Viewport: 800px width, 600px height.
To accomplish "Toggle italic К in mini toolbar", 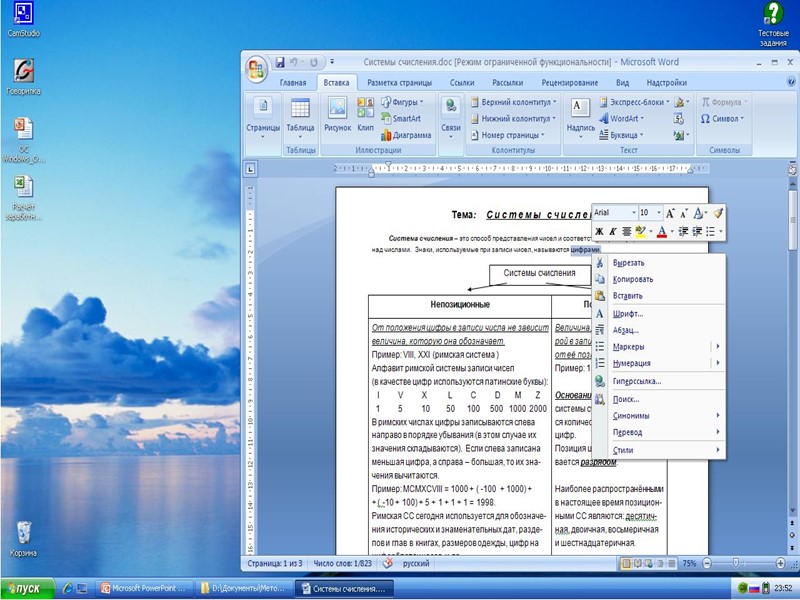I will point(613,232).
